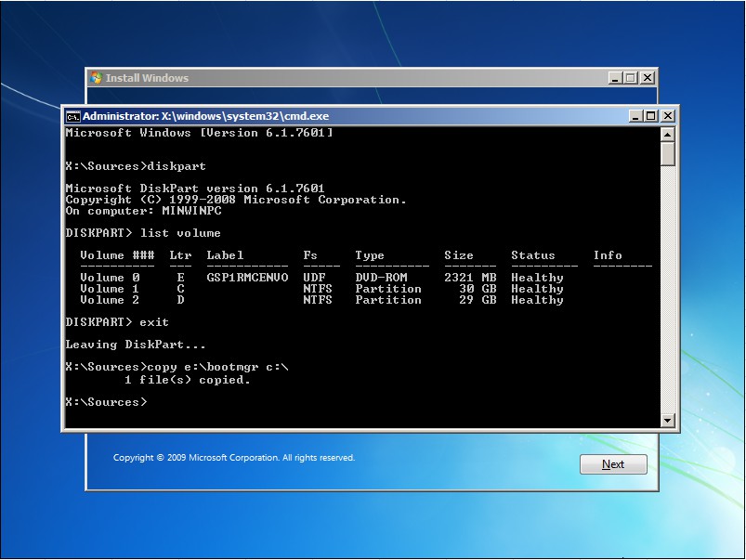The width and height of the screenshot is (746, 560).
Task: Click the 'On computer: MINWINPC' line
Action: pos(143,211)
